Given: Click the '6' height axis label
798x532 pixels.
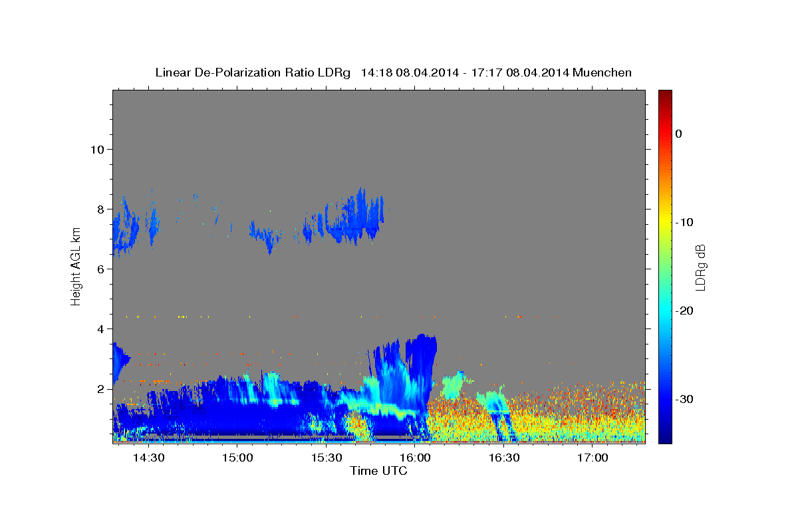Looking at the screenshot, I should click(x=100, y=269).
